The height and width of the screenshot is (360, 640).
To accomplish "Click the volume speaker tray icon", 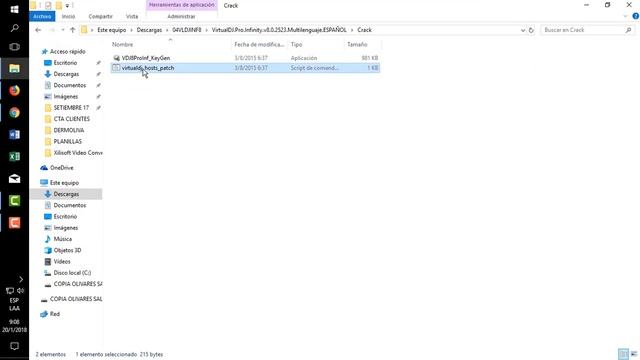I will 20,291.
